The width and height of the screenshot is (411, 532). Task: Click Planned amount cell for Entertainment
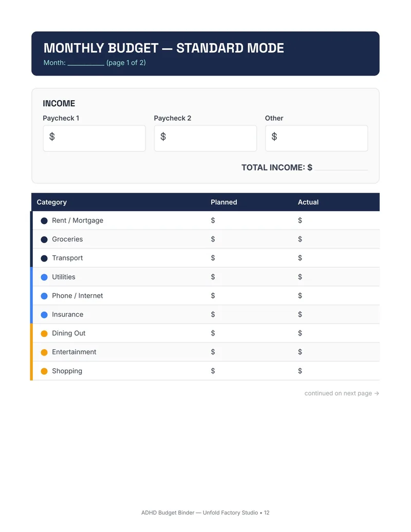point(249,352)
